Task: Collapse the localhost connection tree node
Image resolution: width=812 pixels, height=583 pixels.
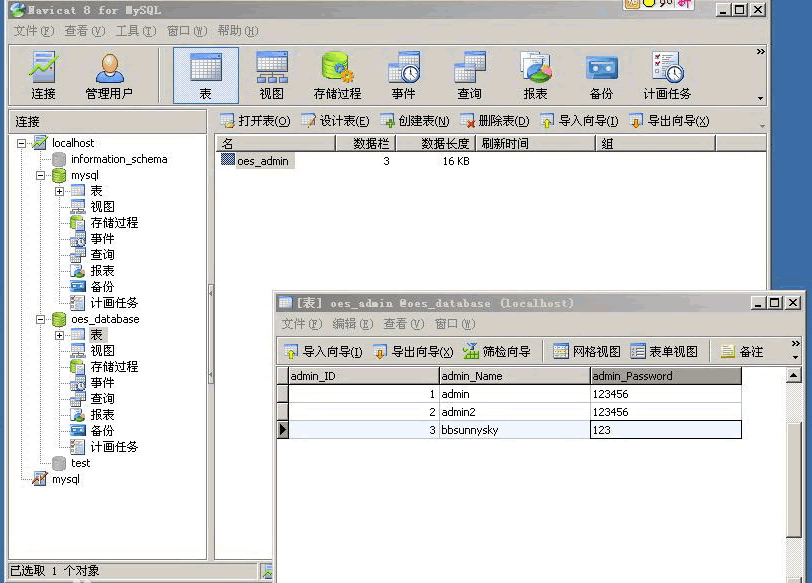Action: (x=23, y=143)
